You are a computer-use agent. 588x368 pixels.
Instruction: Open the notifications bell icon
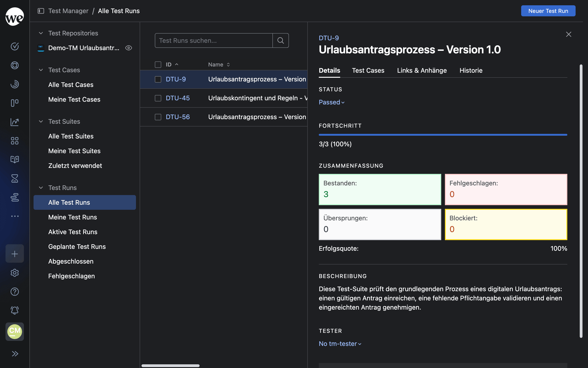click(x=14, y=310)
